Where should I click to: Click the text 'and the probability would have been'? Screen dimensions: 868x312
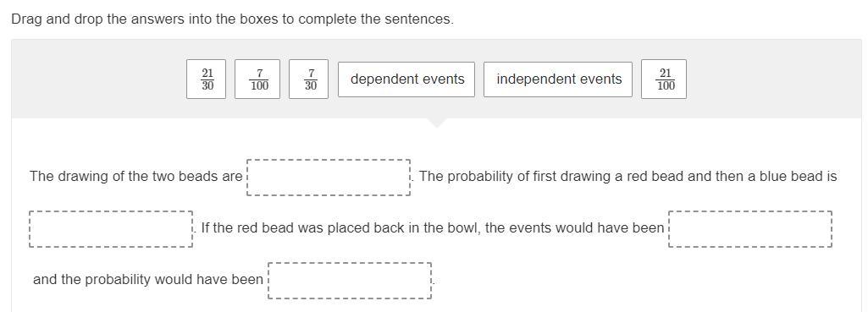pyautogui.click(x=148, y=280)
